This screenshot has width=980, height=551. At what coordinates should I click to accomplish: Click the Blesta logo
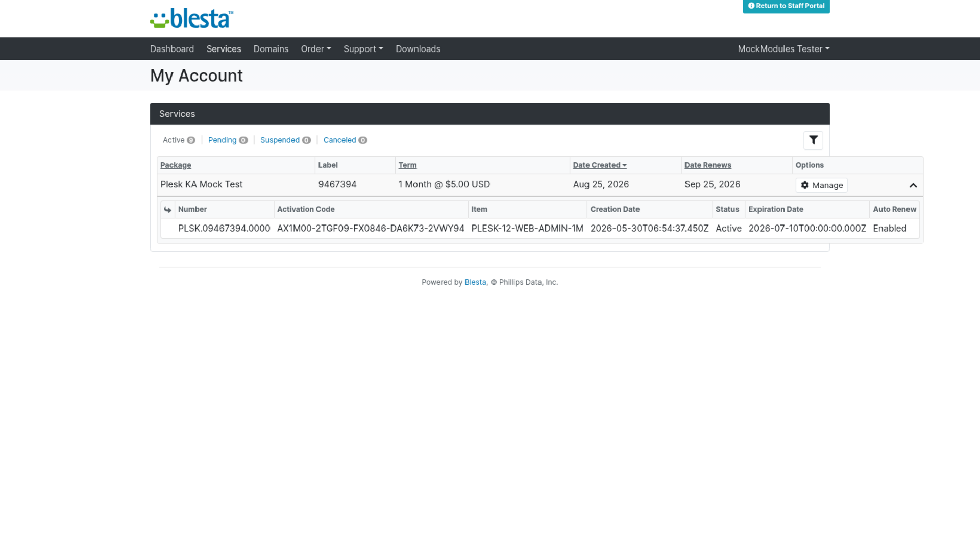coord(191,18)
